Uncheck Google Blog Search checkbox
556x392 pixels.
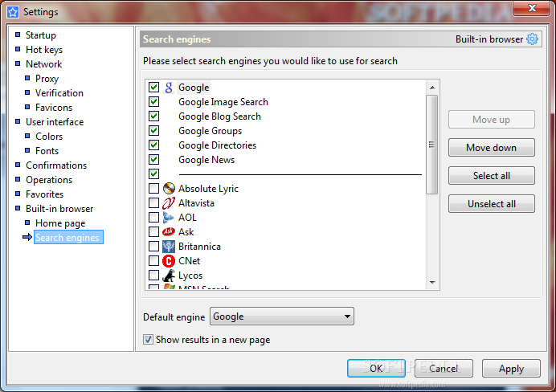(x=153, y=116)
